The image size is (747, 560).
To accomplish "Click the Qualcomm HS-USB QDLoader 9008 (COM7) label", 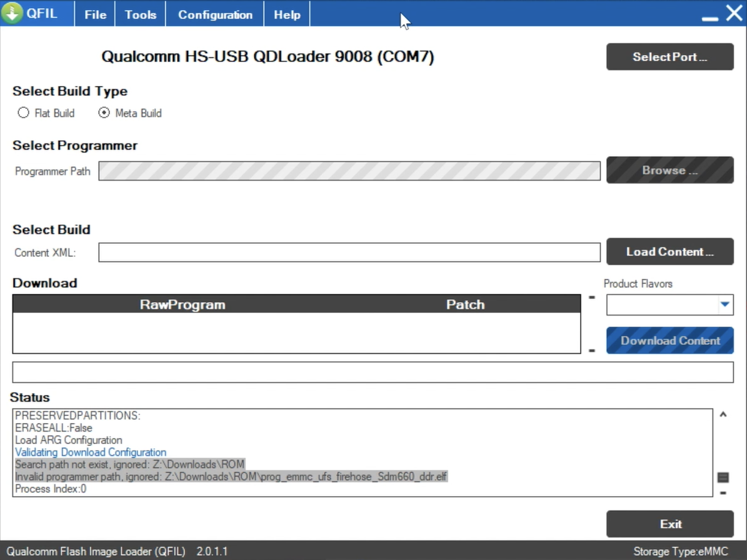I will (x=268, y=57).
